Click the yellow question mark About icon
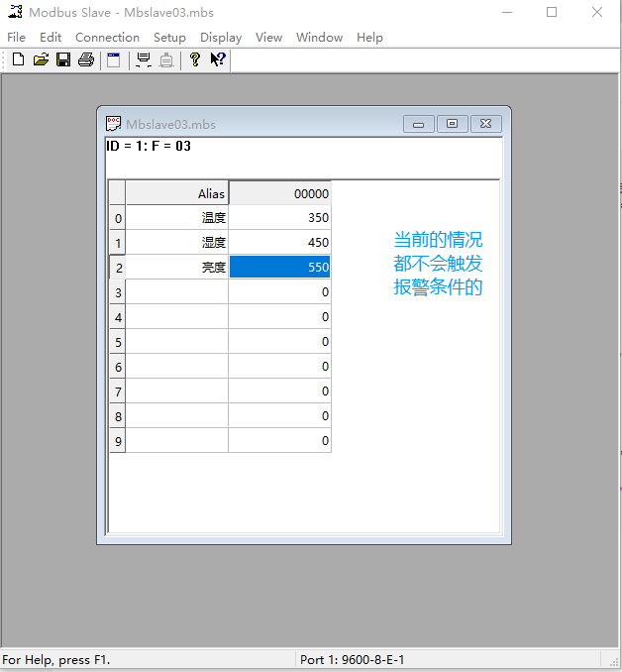Image resolution: width=622 pixels, height=672 pixels. tap(195, 59)
